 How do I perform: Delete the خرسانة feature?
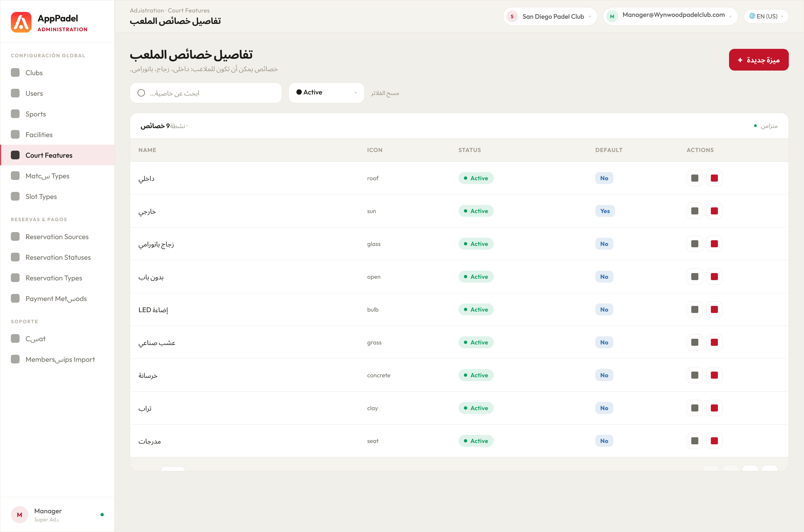714,375
